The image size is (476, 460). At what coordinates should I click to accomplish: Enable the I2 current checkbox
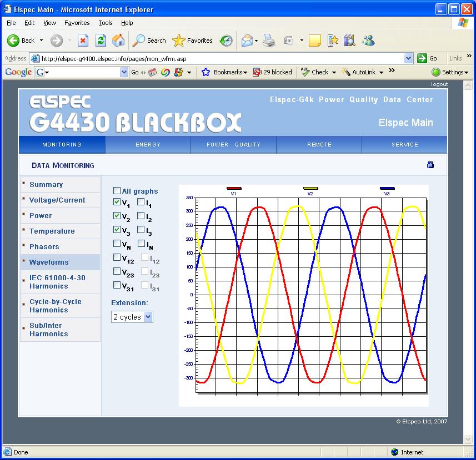tap(141, 216)
